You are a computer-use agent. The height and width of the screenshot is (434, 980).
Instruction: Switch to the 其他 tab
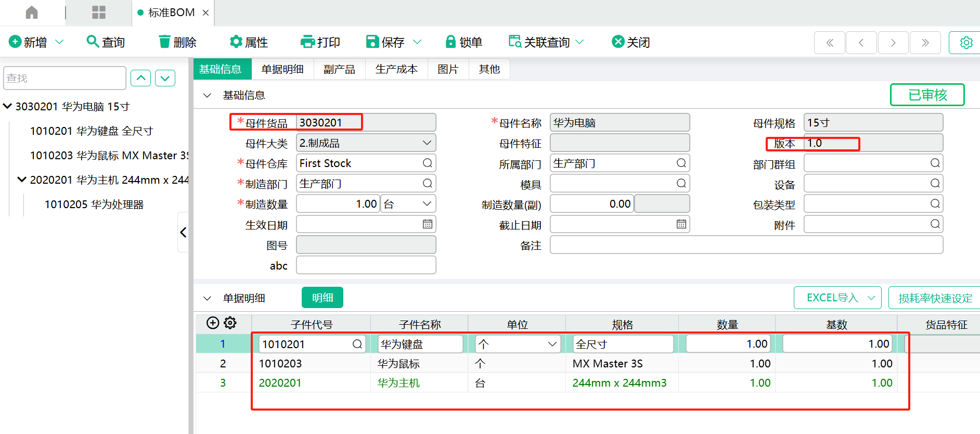point(489,69)
